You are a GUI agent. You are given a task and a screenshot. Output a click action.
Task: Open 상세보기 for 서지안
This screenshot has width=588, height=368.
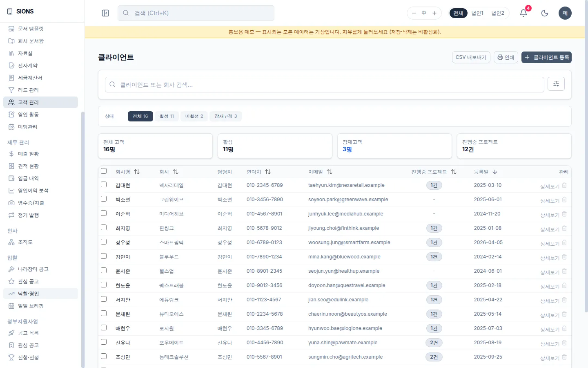point(550,301)
